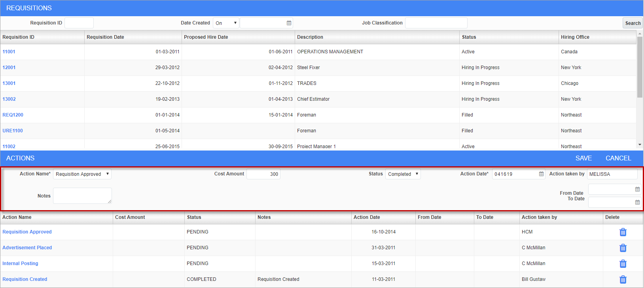The height and width of the screenshot is (288, 644).
Task: Open the Action Date calendar picker
Action: [541, 174]
